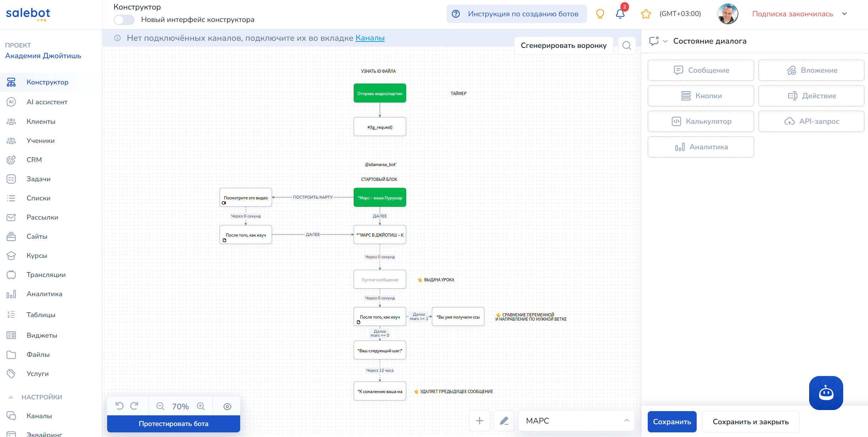This screenshot has width=868, height=437.
Task: Open Инструкция по созданию ботов
Action: (x=516, y=14)
